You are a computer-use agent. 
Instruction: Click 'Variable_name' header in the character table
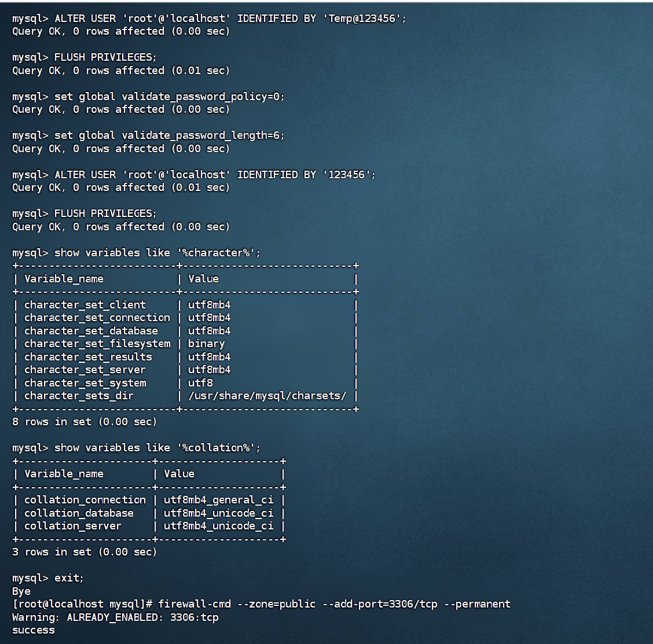[x=64, y=279]
